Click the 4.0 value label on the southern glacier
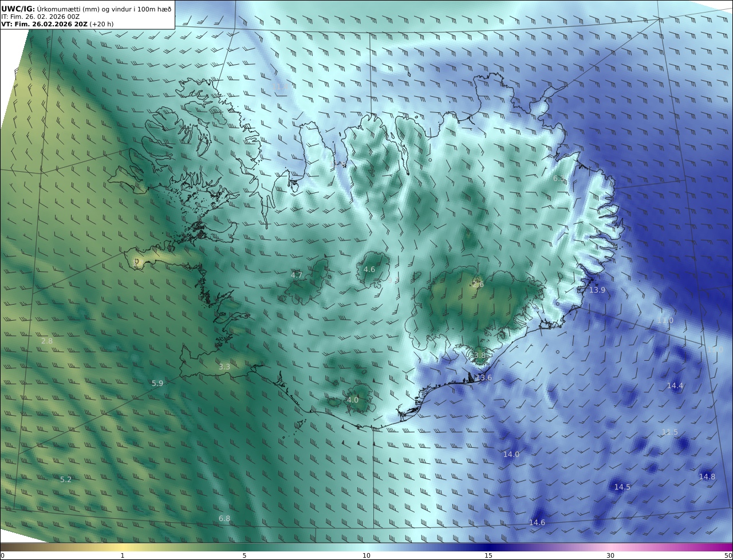733x560 pixels. coord(353,400)
